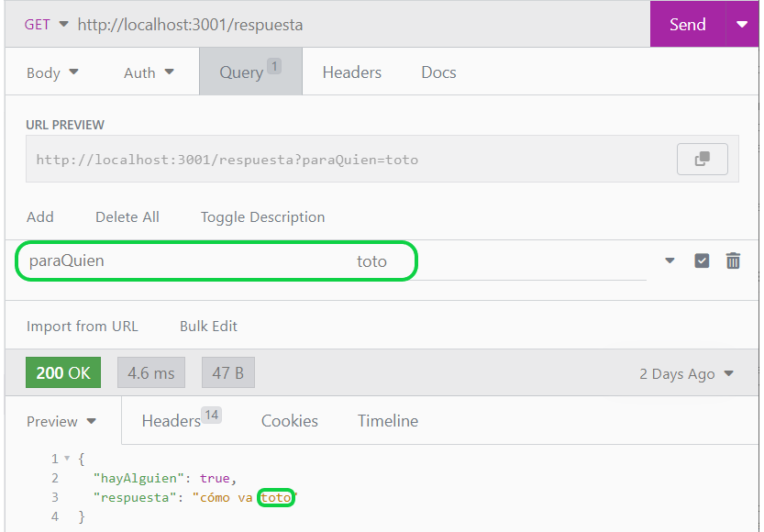Open the Body dropdown menu

pos(53,72)
